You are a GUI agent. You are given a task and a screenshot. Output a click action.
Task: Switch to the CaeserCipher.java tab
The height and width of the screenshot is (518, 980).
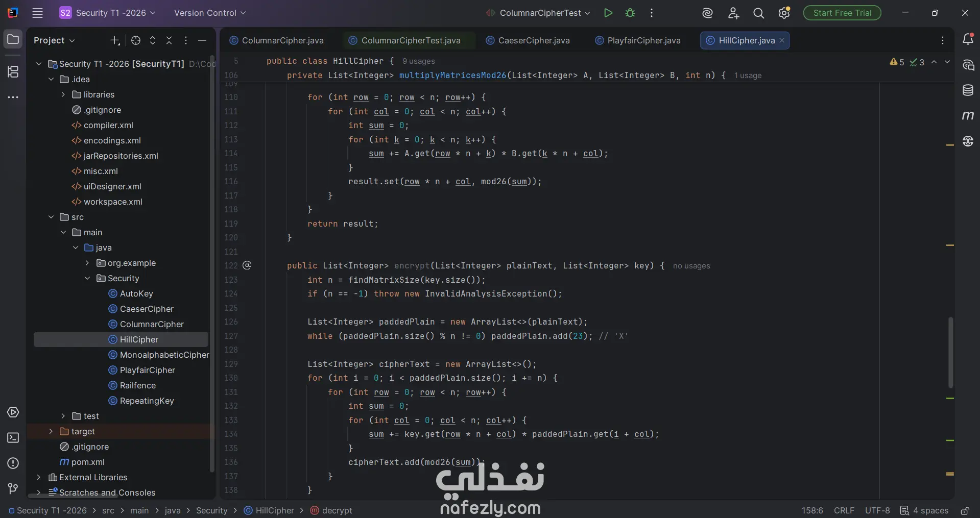click(x=528, y=40)
